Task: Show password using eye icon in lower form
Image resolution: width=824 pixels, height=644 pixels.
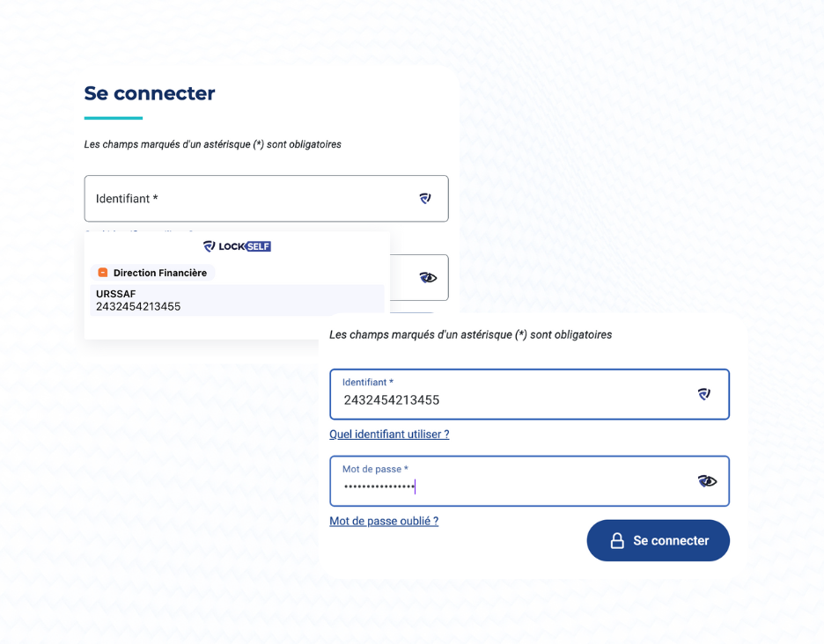Action: click(707, 481)
